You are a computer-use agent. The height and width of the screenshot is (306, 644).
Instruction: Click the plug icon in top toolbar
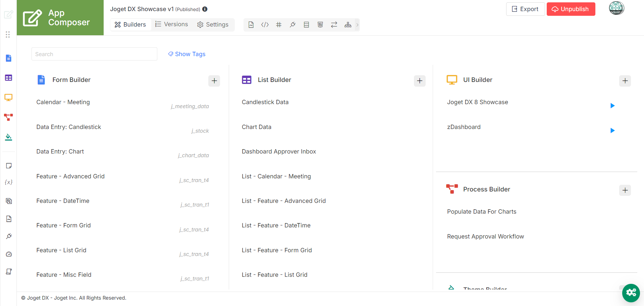pyautogui.click(x=292, y=25)
